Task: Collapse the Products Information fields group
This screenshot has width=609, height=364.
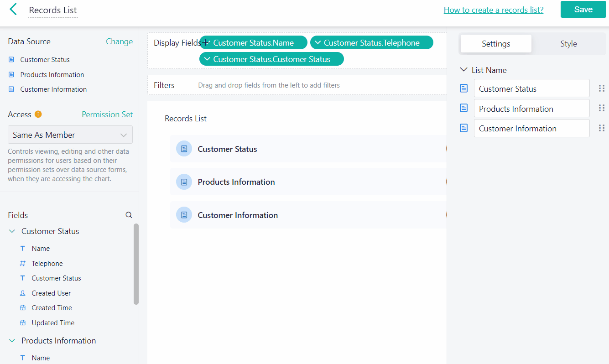Action: pyautogui.click(x=12, y=341)
